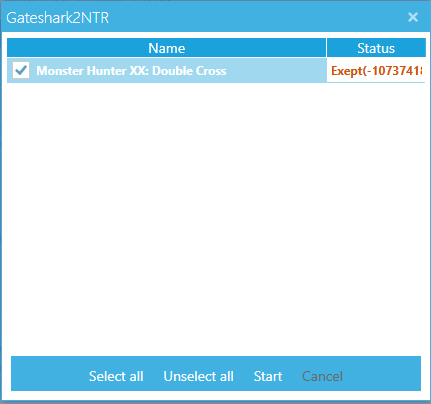Click the Exept(-1073741 status cell

pos(376,71)
